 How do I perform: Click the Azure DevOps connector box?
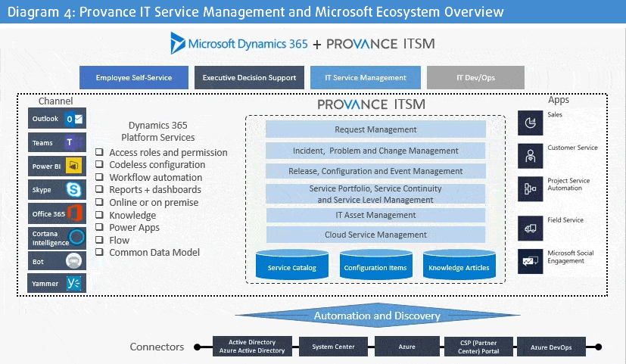pyautogui.click(x=551, y=347)
